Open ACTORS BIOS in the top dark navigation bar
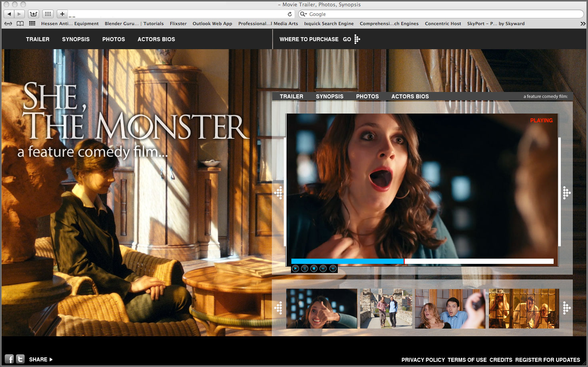Image resolution: width=588 pixels, height=367 pixels. [156, 39]
